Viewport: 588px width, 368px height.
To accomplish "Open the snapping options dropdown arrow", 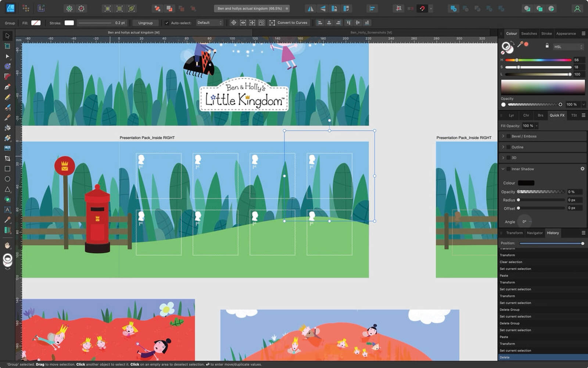I will (431, 8).
